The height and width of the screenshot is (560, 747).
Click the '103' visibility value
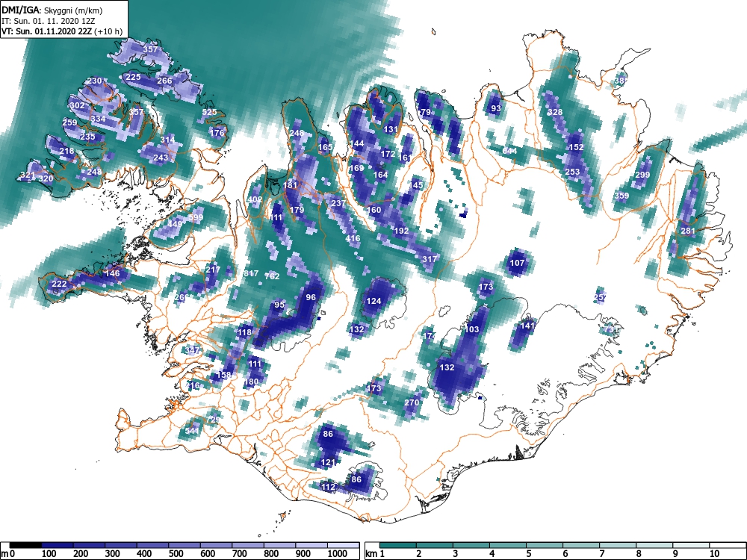tap(471, 329)
